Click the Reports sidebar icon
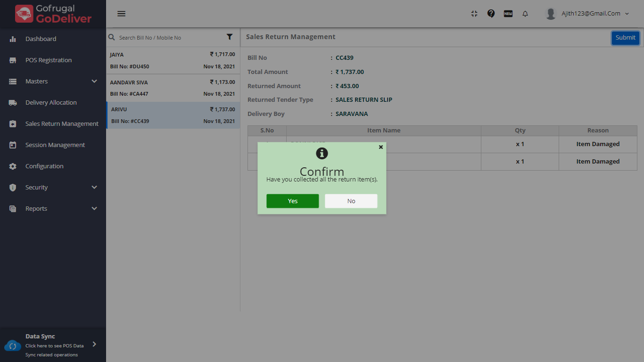 click(x=13, y=209)
